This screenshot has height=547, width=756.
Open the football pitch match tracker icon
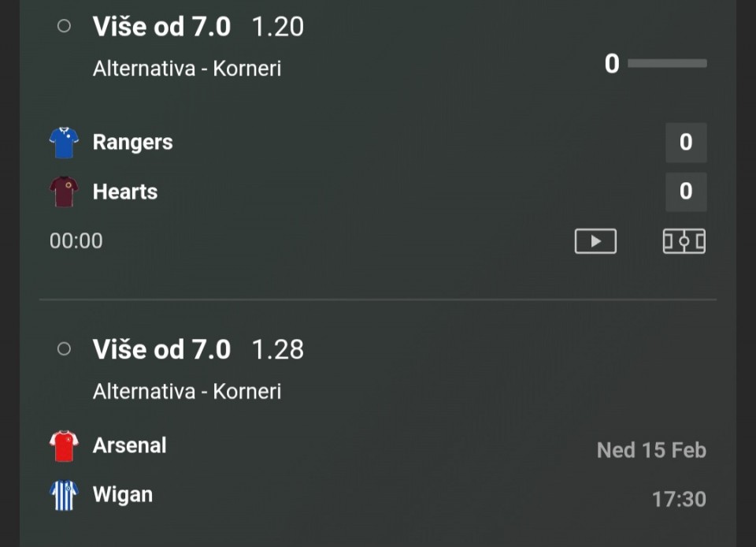tap(684, 241)
